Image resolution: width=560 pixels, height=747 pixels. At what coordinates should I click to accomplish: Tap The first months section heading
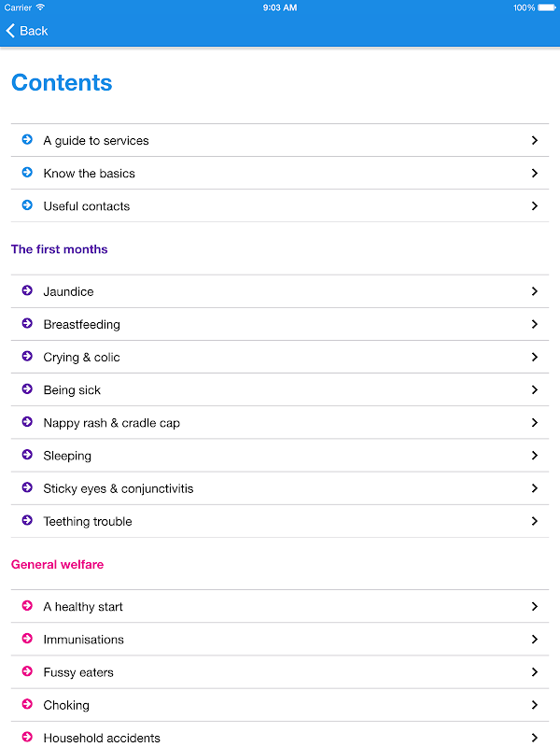pyautogui.click(x=59, y=249)
